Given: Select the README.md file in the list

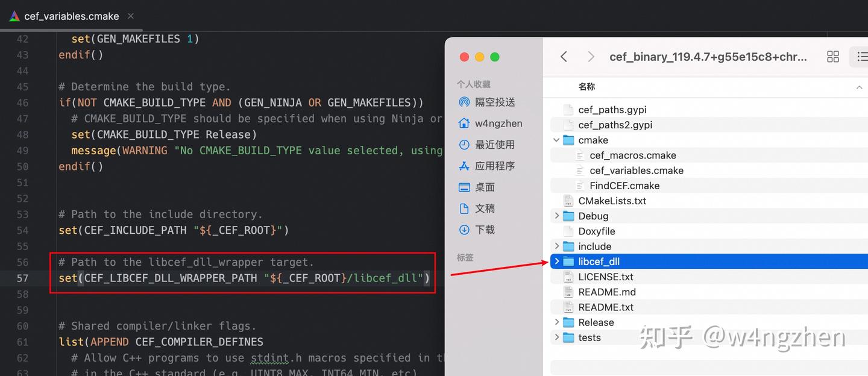Looking at the screenshot, I should point(606,292).
